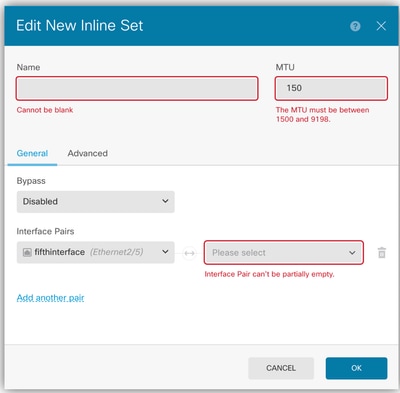The image size is (400, 393).
Task: Open the help question mark icon
Action: (355, 26)
